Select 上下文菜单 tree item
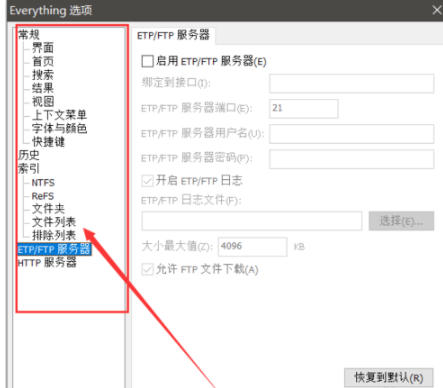Screen dimensions: 443x388 pos(59,115)
